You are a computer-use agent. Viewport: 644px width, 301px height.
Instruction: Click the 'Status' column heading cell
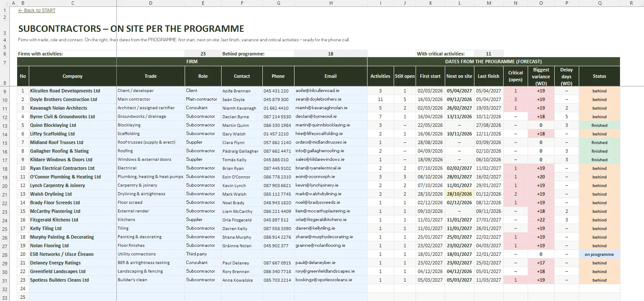599,76
